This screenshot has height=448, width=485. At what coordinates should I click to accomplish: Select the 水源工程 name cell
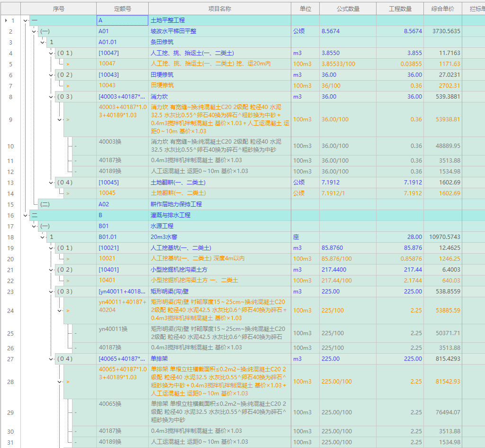pos(220,226)
